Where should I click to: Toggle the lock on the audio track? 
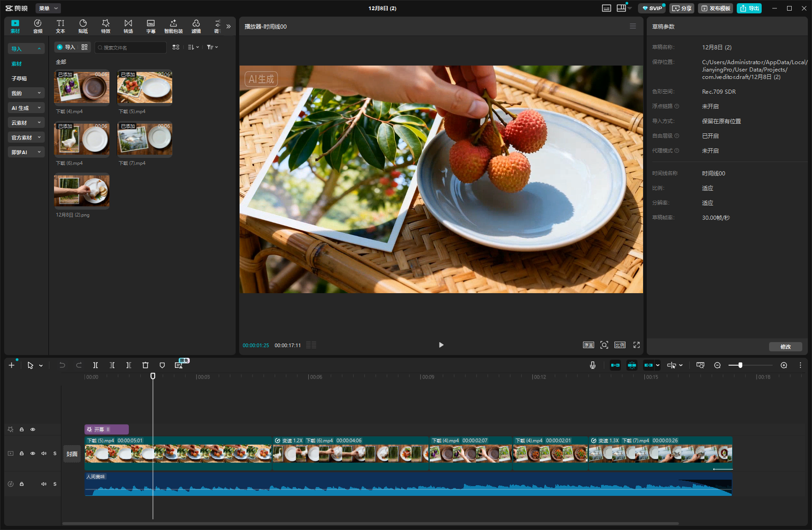(x=22, y=484)
